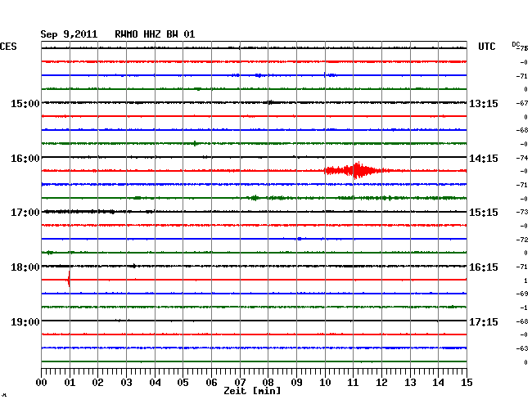
Task: Click the 17:15 UTC time label
Action: (x=484, y=321)
